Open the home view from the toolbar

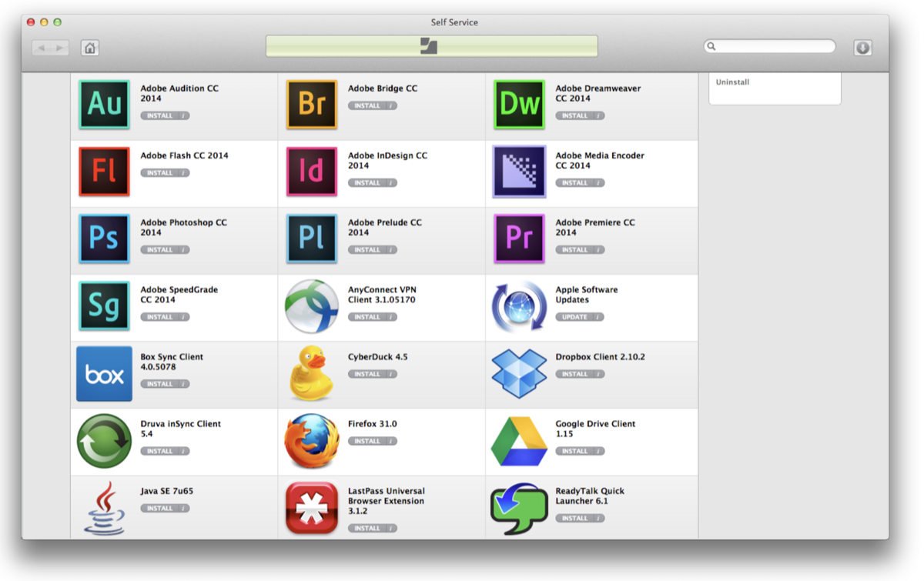(x=90, y=47)
